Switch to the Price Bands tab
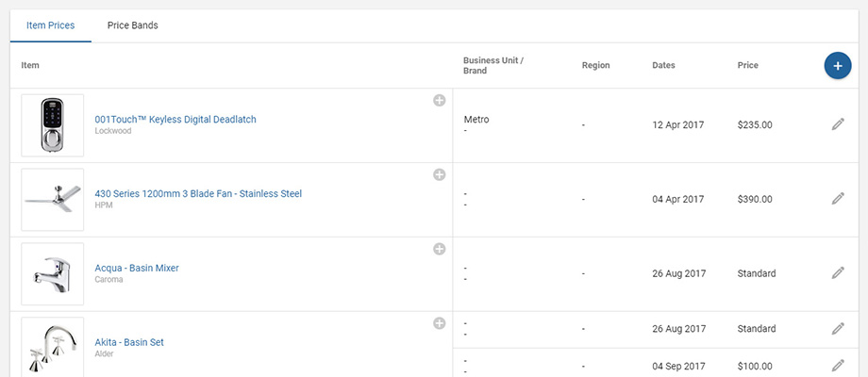Viewport: 868px width, 377px height. (x=132, y=25)
